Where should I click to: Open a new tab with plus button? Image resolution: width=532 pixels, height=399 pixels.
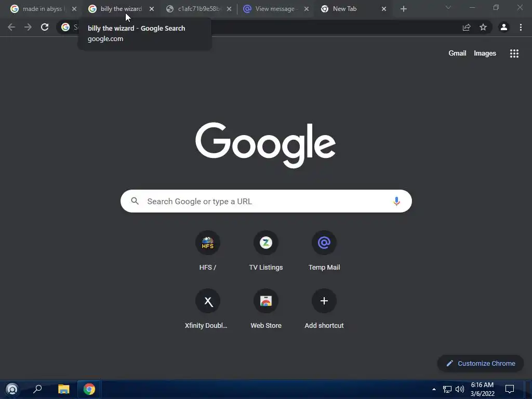click(x=403, y=9)
